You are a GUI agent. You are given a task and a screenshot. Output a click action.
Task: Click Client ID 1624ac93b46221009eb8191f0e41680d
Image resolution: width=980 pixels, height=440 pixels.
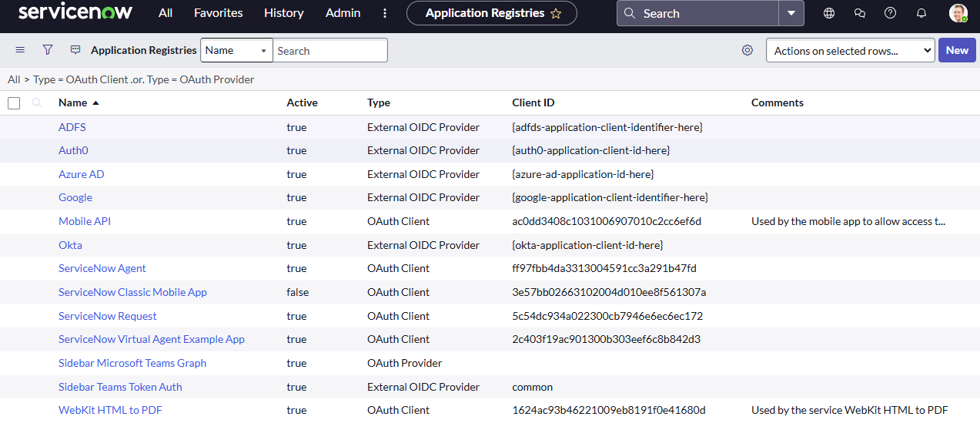pos(609,410)
